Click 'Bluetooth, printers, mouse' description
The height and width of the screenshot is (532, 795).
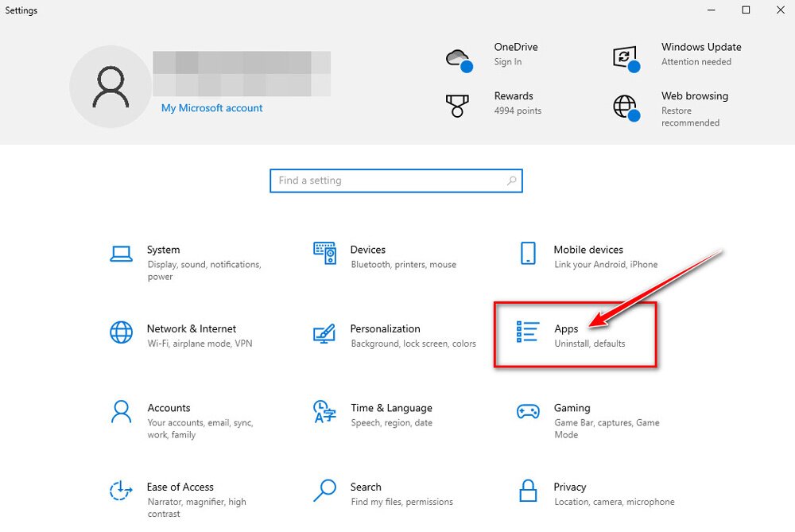pos(403,264)
